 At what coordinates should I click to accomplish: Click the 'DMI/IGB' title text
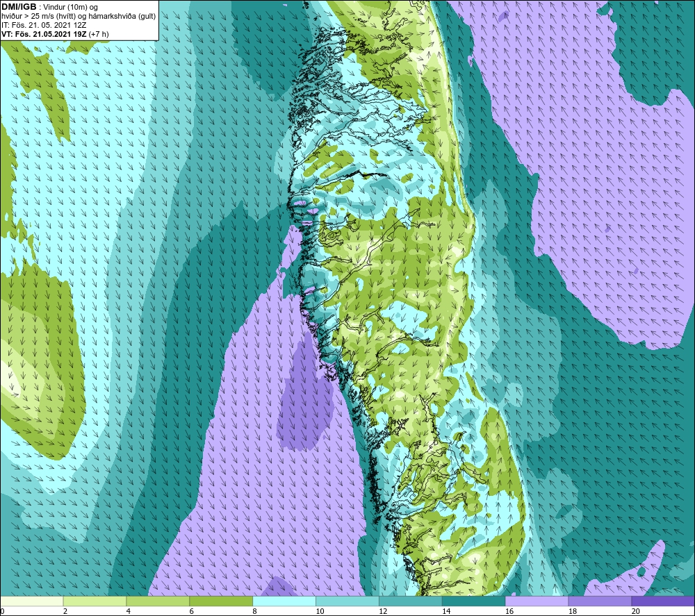[19, 7]
